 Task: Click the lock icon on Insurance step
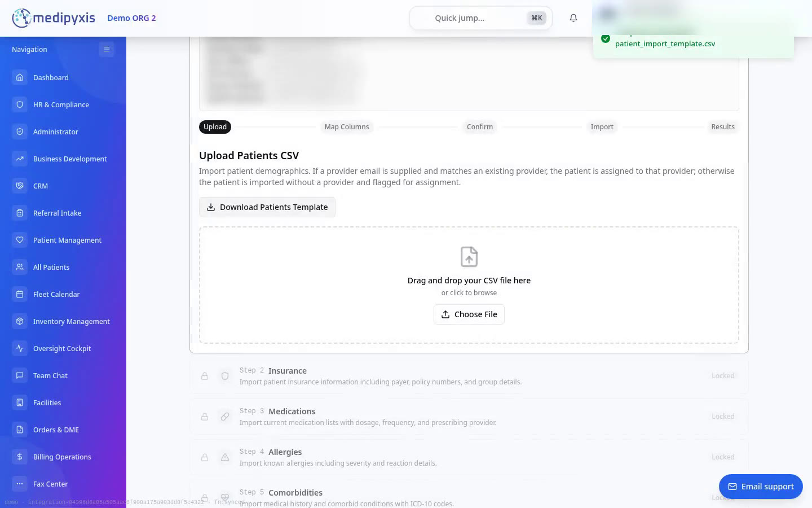pyautogui.click(x=205, y=376)
